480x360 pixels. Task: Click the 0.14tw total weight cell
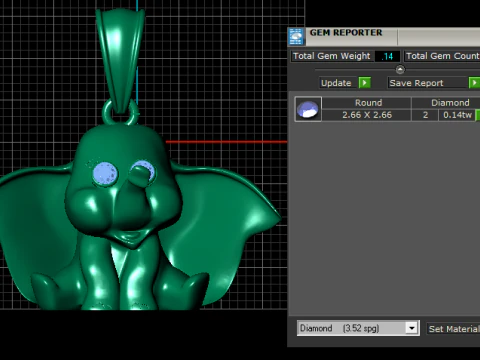457,115
